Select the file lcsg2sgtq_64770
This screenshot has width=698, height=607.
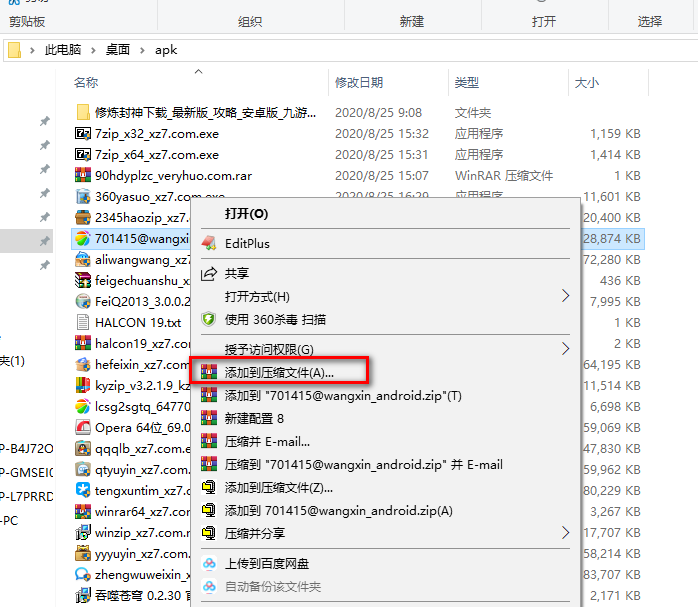point(142,406)
